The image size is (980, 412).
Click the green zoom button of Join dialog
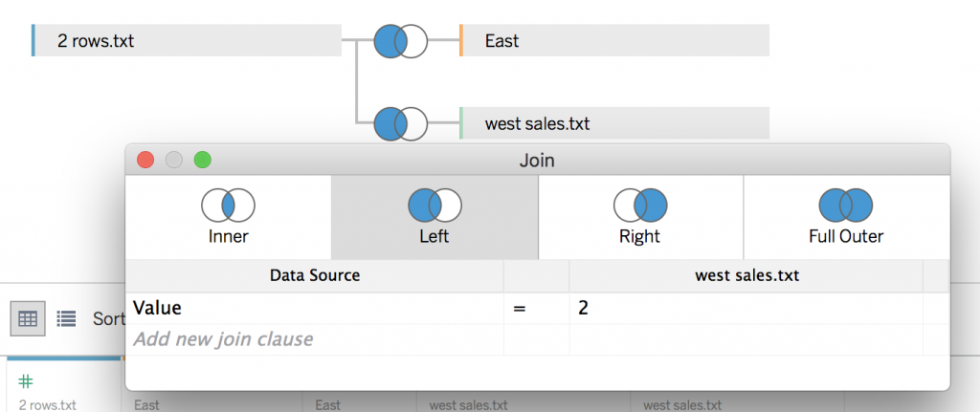(x=203, y=161)
